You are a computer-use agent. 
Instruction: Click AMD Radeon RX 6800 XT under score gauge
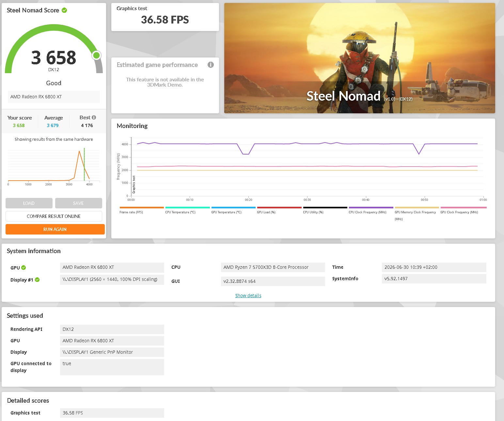pos(54,97)
